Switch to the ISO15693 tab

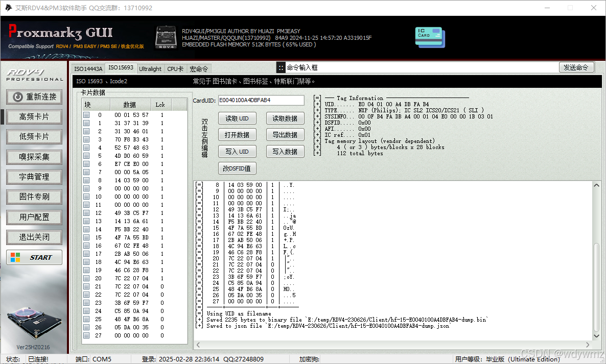click(121, 67)
